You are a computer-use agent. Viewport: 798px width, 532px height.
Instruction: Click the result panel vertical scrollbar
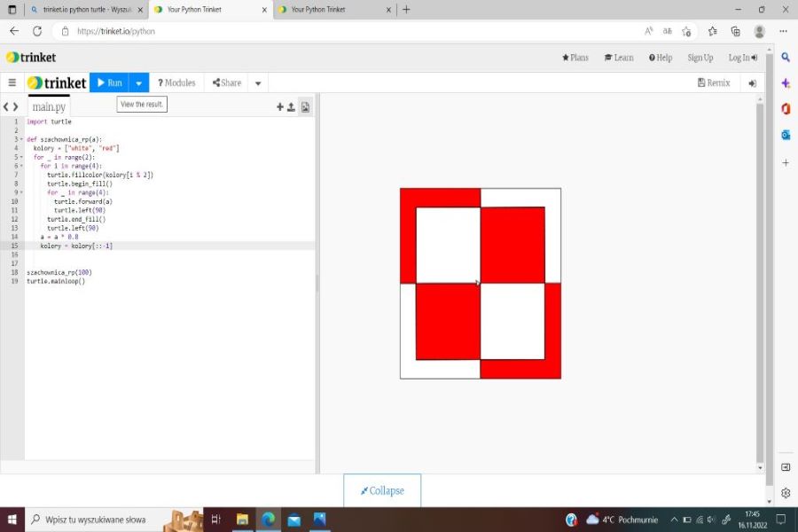click(x=759, y=266)
